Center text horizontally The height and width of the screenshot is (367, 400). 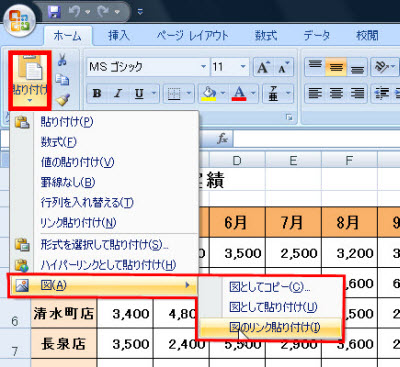[x=336, y=93]
